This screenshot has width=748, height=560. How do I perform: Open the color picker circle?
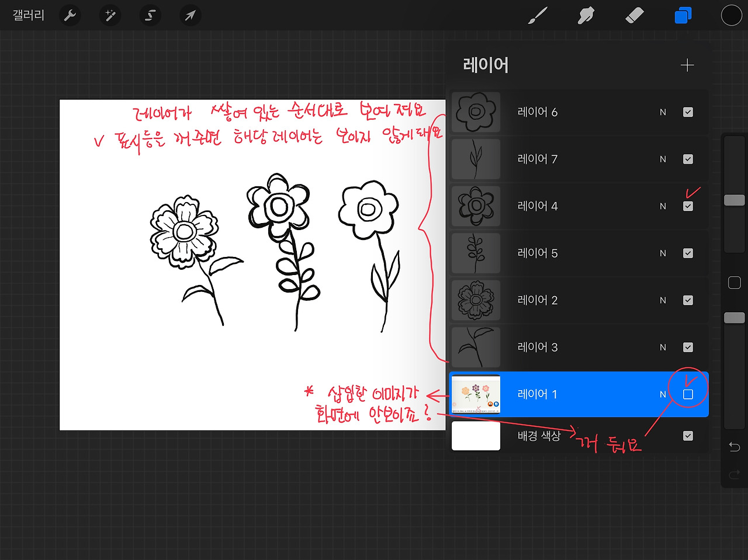tap(731, 15)
